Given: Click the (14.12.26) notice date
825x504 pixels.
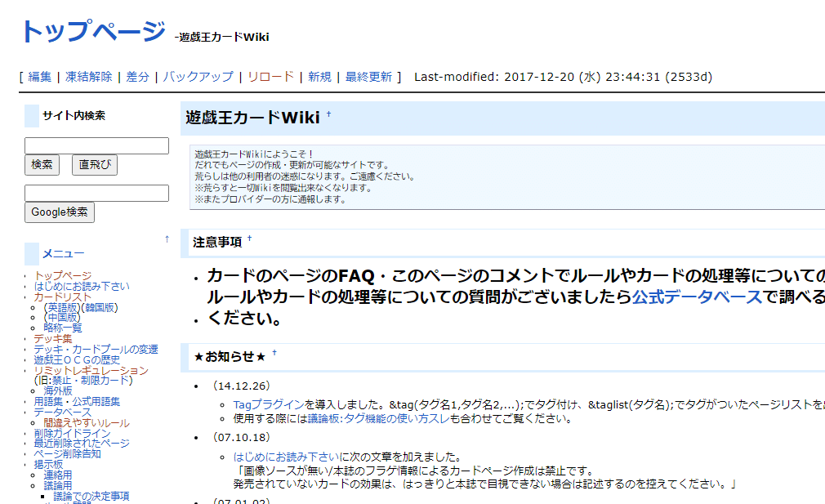Looking at the screenshot, I should 241,386.
